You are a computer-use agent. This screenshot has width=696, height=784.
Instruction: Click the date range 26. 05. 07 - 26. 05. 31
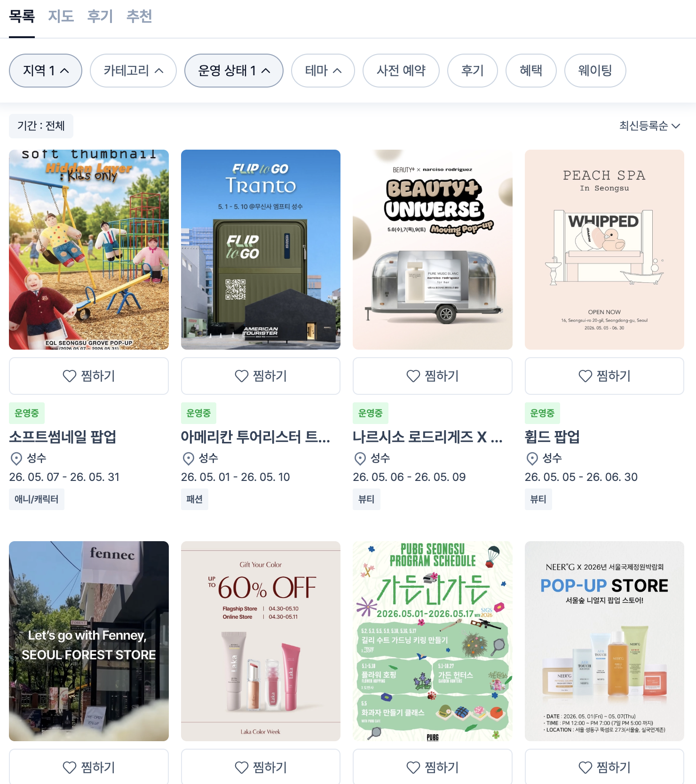(x=64, y=477)
